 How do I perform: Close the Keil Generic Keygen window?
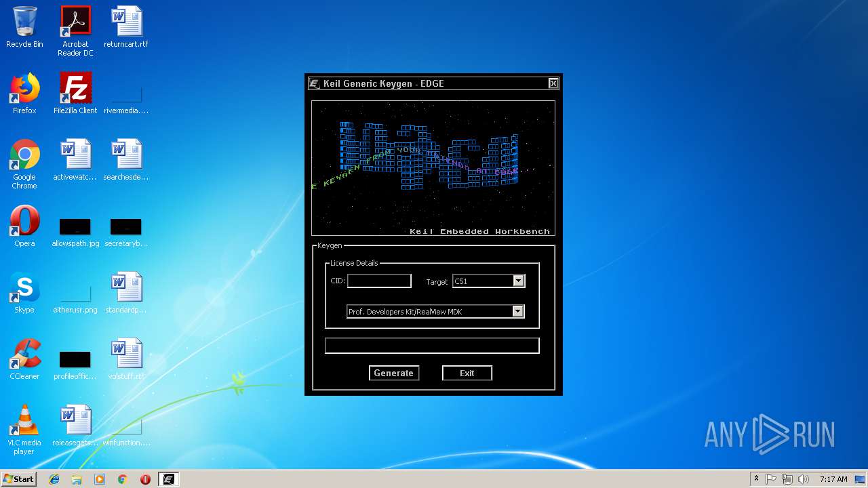pos(553,83)
